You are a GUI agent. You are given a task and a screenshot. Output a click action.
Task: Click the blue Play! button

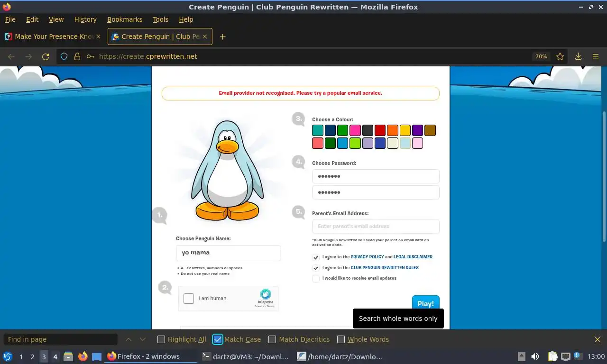(425, 303)
